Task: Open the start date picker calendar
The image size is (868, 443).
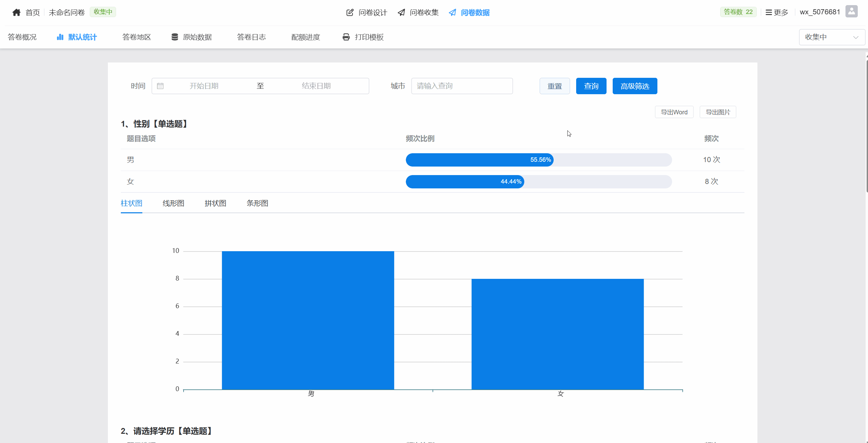Action: tap(204, 86)
